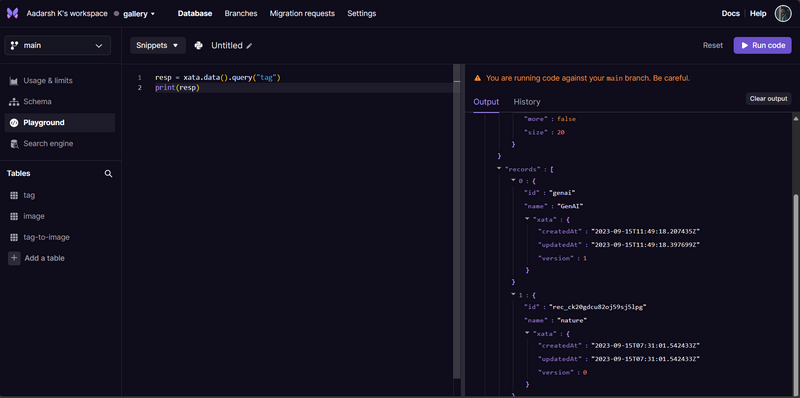Viewport: 800px width, 398px height.
Task: Click Add a table
Action: (x=44, y=258)
